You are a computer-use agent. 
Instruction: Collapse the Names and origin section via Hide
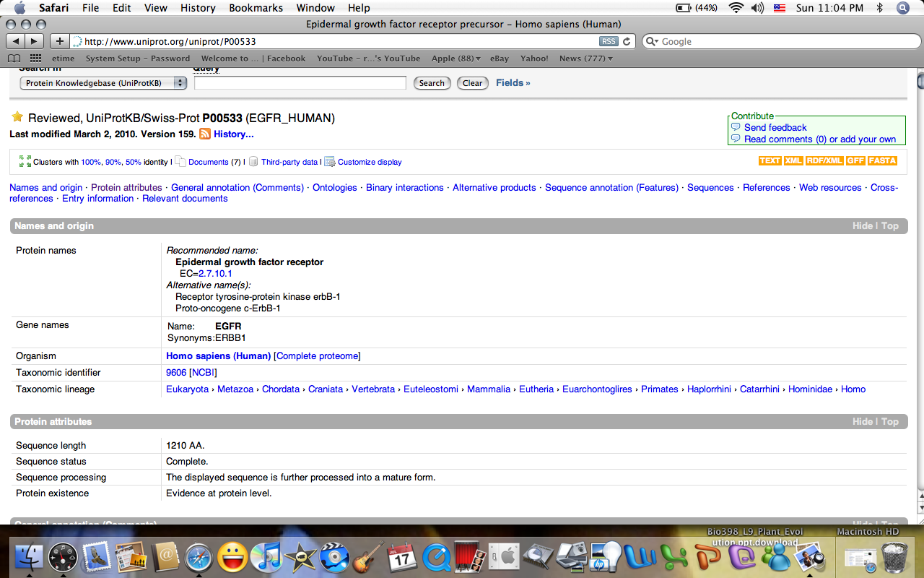(x=862, y=225)
